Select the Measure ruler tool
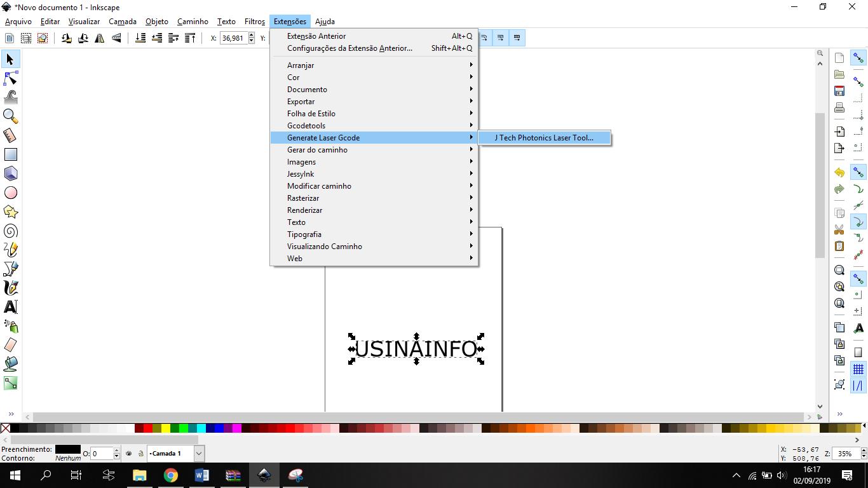 point(10,135)
